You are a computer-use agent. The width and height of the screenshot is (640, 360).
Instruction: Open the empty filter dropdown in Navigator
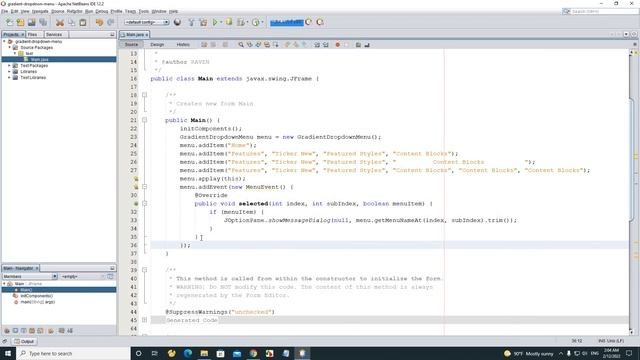83,276
